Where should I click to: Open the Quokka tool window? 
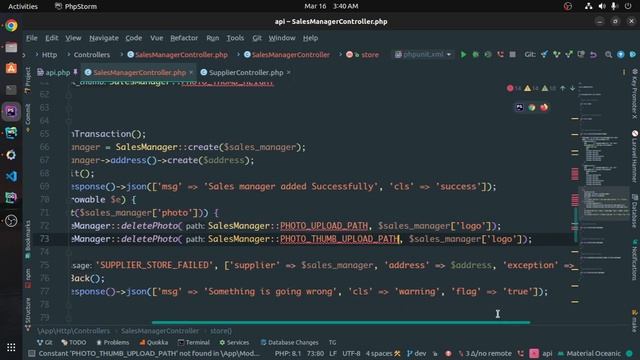pos(153,342)
